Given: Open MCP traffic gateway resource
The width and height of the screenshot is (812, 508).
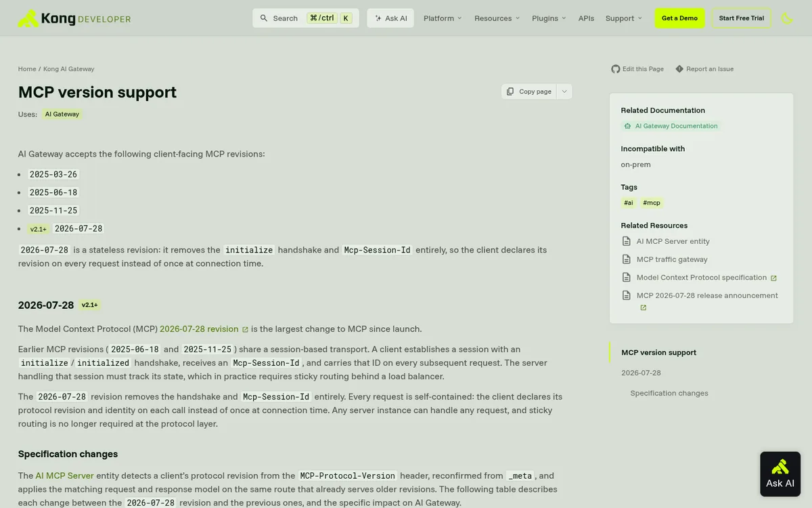Looking at the screenshot, I should click(x=672, y=259).
